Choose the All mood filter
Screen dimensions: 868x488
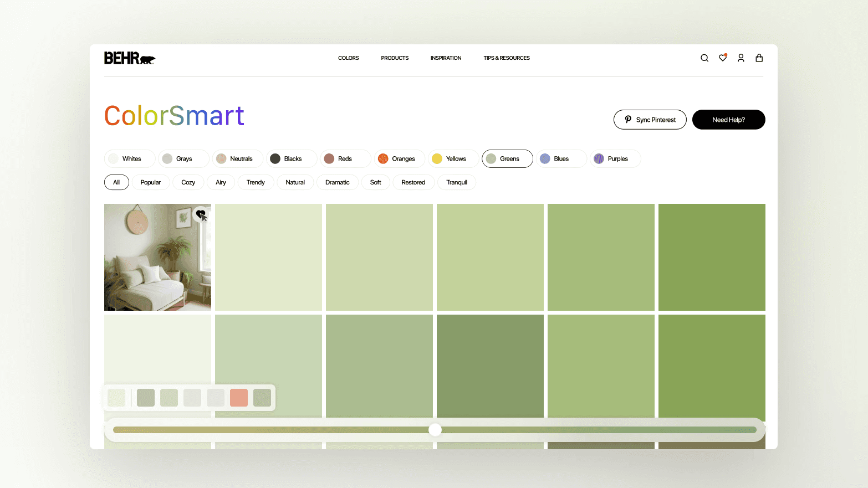tap(116, 182)
